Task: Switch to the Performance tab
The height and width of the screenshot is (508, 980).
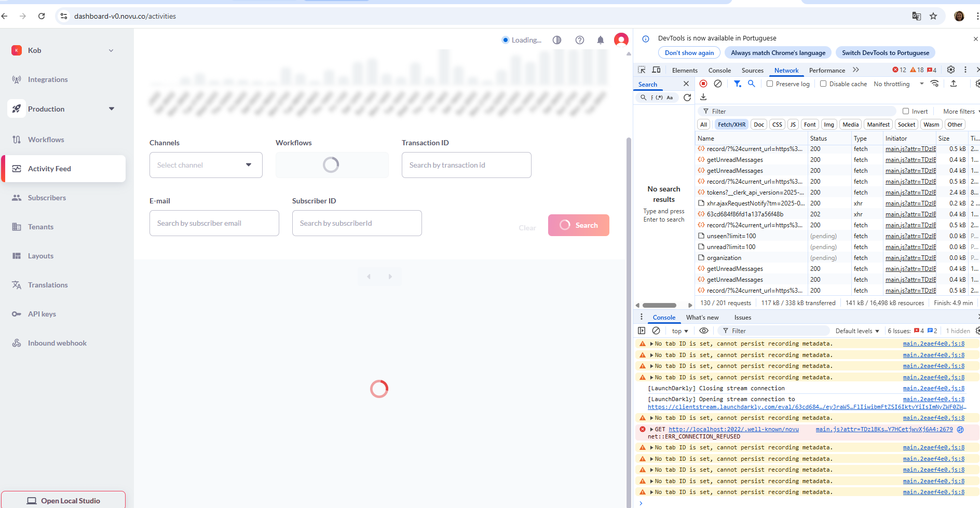Action: point(827,71)
